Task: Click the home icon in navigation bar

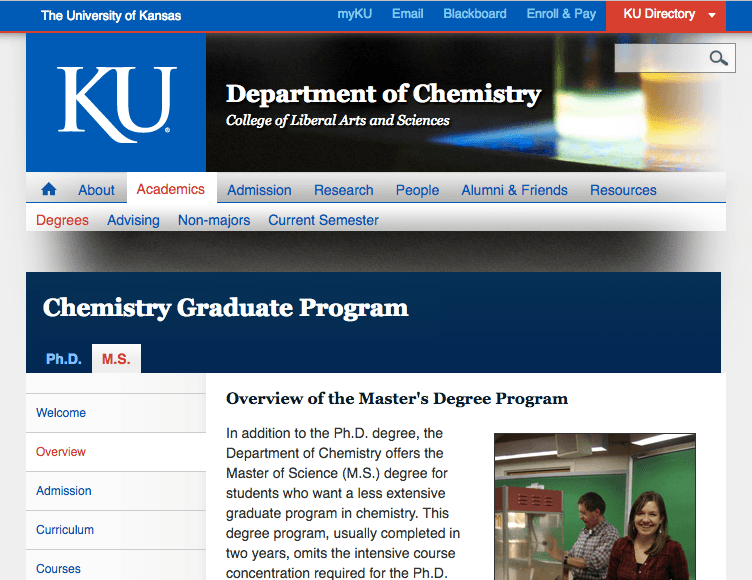Action: [49, 189]
